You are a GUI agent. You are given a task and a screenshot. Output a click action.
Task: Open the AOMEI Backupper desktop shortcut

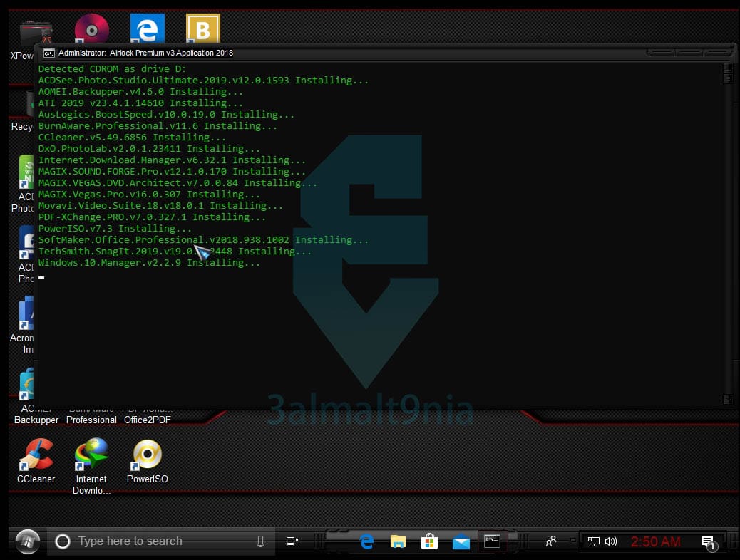[x=36, y=396]
